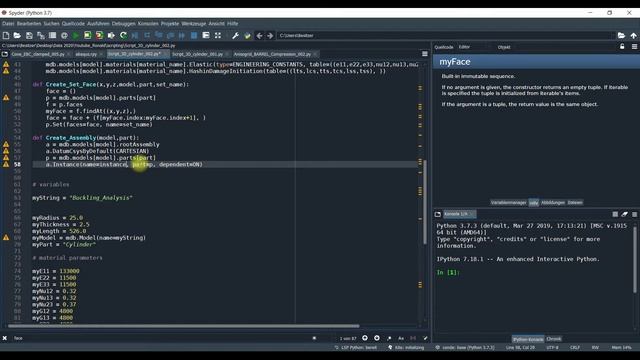The width and height of the screenshot is (640, 360).
Task: Close the find bar with the X
Action: click(x=4, y=338)
